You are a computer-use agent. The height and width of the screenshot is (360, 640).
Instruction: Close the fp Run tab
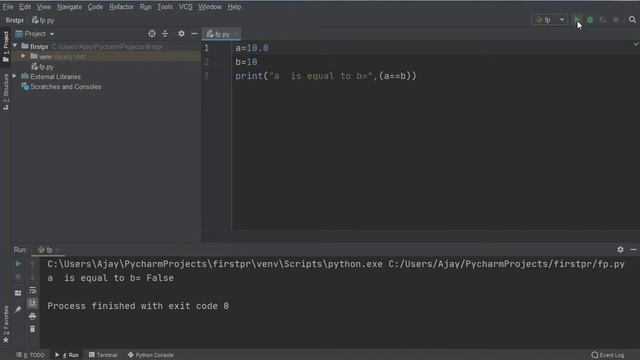tap(58, 250)
